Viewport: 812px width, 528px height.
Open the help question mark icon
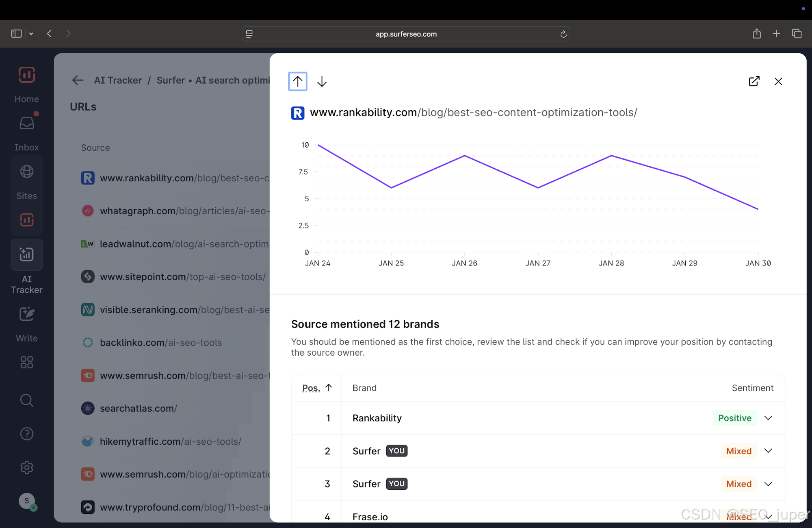26,434
